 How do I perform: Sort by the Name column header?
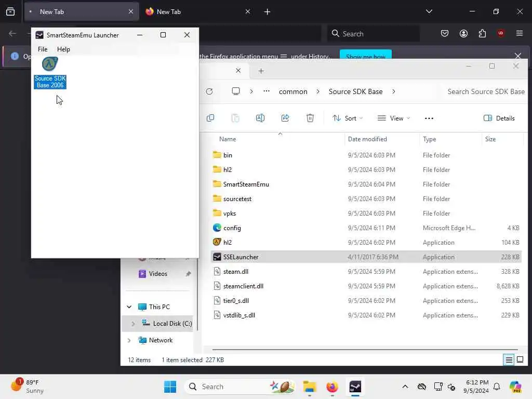coord(228,139)
